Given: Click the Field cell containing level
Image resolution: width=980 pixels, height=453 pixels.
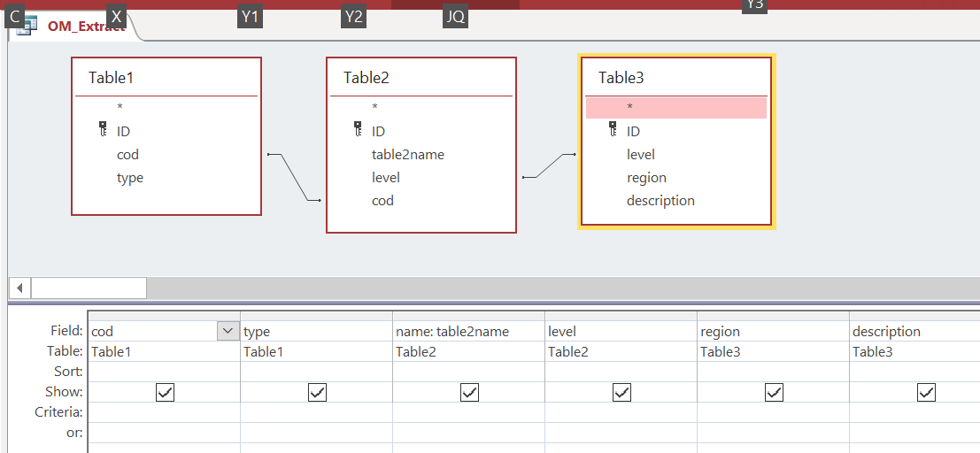Looking at the screenshot, I should point(621,331).
